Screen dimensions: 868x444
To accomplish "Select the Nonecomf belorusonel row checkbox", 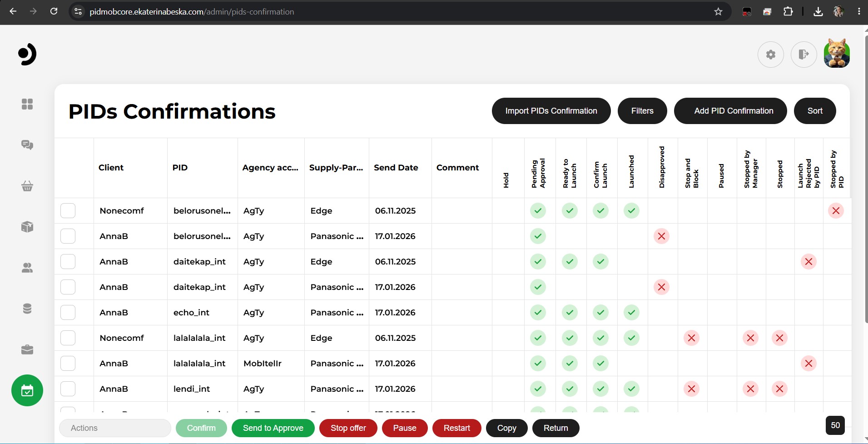I will coord(68,211).
